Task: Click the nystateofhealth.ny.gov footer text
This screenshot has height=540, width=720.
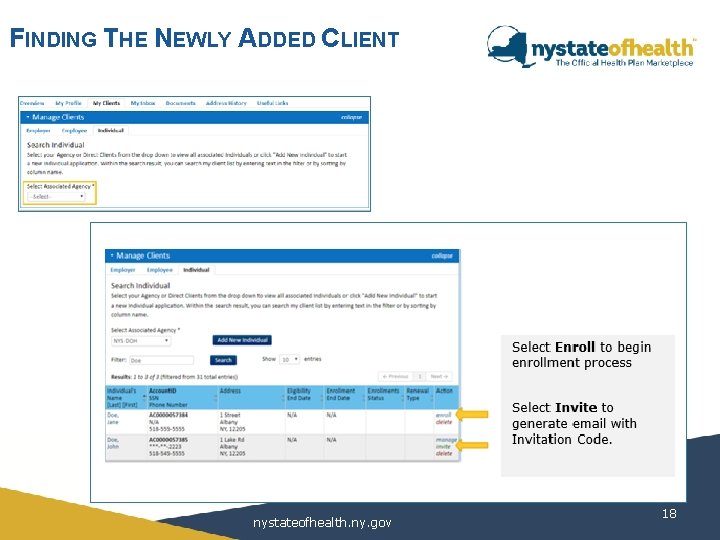Action: pos(322,523)
